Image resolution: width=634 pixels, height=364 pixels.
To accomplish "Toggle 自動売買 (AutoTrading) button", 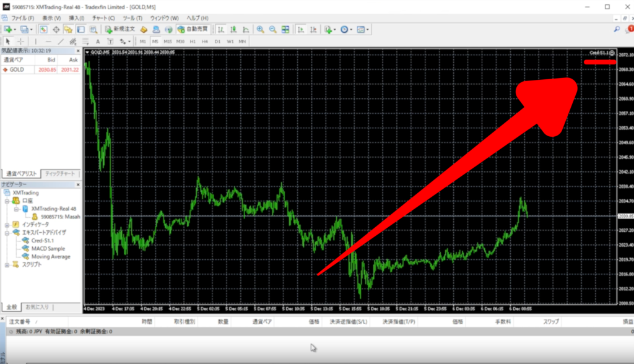I will coord(193,29).
